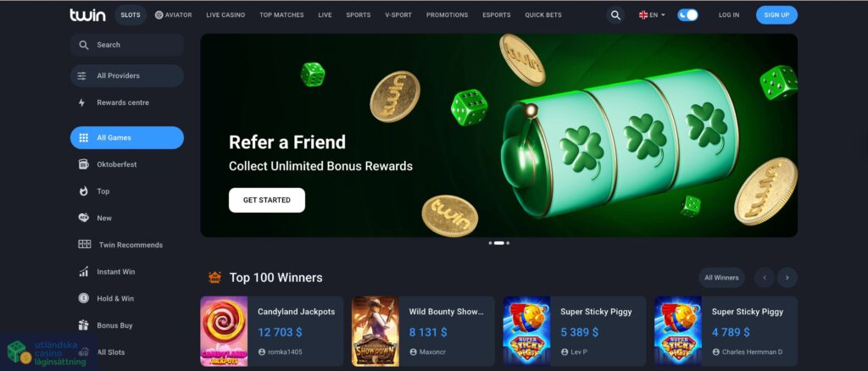868x371 pixels.
Task: Click the Rewards centre lightning icon
Action: 82,102
